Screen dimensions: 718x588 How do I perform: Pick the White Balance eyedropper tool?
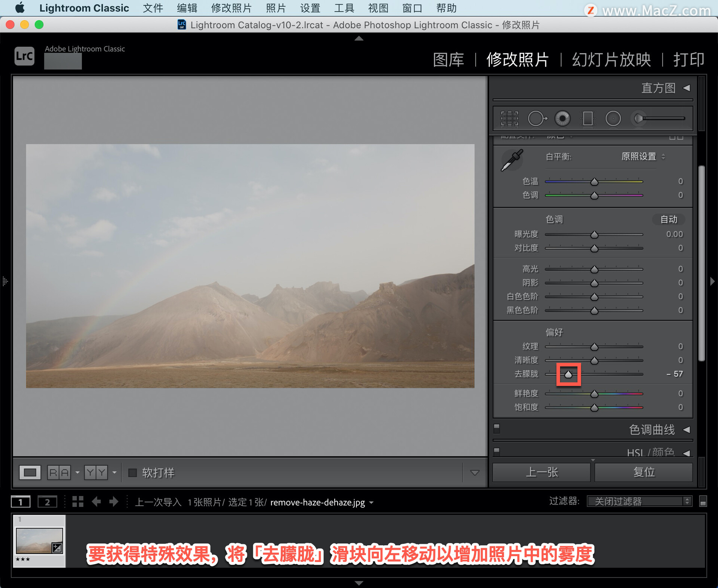click(512, 160)
